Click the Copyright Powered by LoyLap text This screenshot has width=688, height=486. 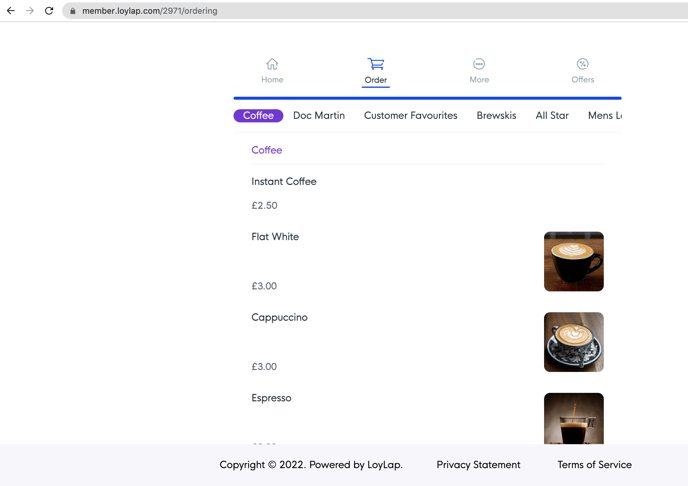311,465
